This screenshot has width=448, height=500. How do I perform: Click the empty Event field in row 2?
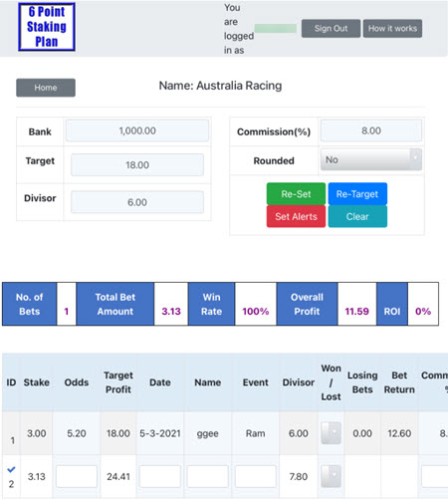point(256,476)
